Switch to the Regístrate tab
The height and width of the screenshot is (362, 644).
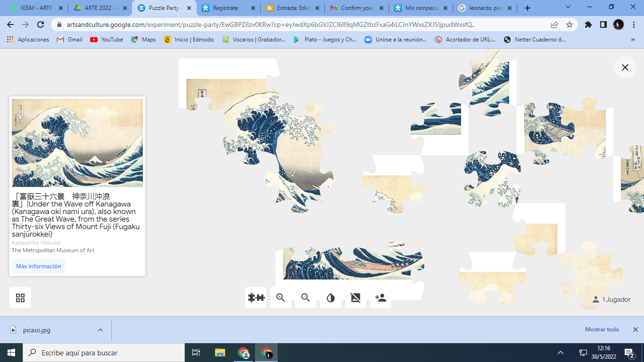coord(228,8)
